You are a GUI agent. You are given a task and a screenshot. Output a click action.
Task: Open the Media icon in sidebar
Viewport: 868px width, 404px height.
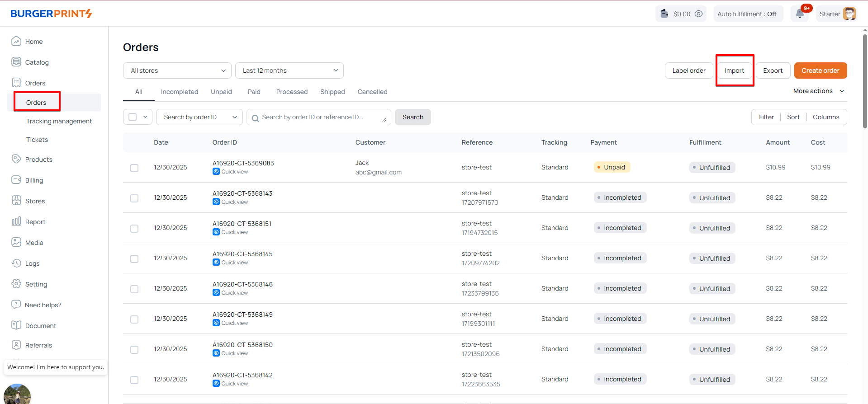[16, 242]
